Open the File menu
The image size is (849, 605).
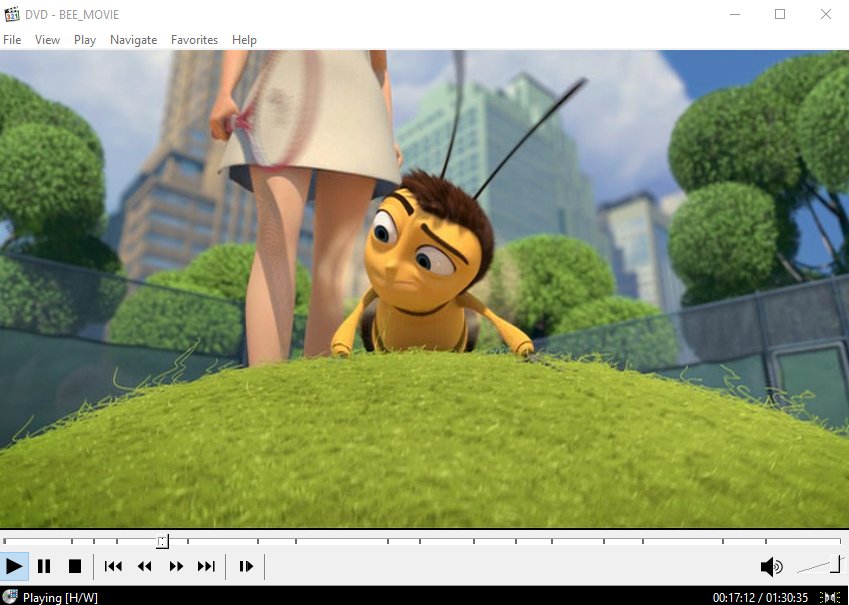pos(12,40)
